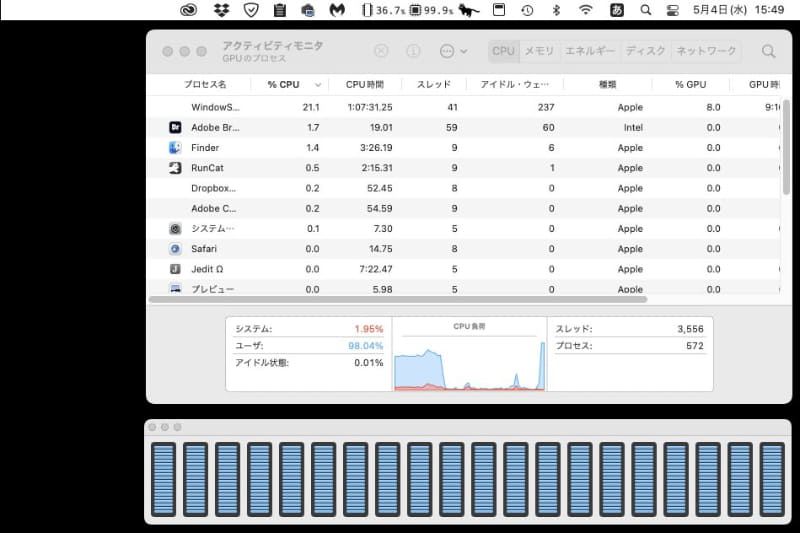Open Time Machine menu bar icon
The image size is (800, 533).
[x=527, y=10]
